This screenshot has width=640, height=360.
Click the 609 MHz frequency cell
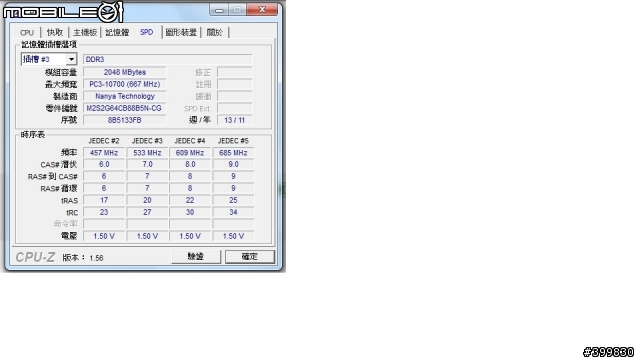190,153
